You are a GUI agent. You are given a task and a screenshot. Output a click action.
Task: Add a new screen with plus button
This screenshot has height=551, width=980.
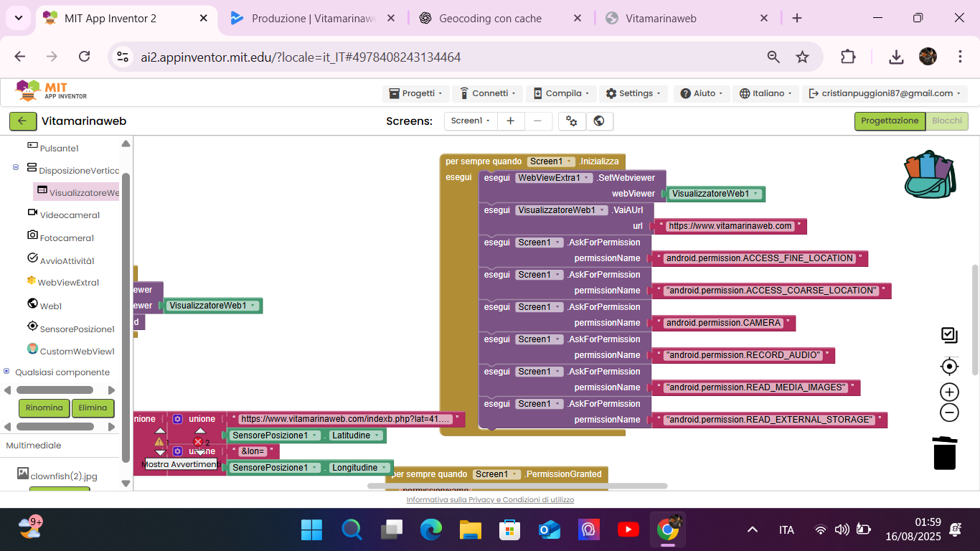(510, 121)
